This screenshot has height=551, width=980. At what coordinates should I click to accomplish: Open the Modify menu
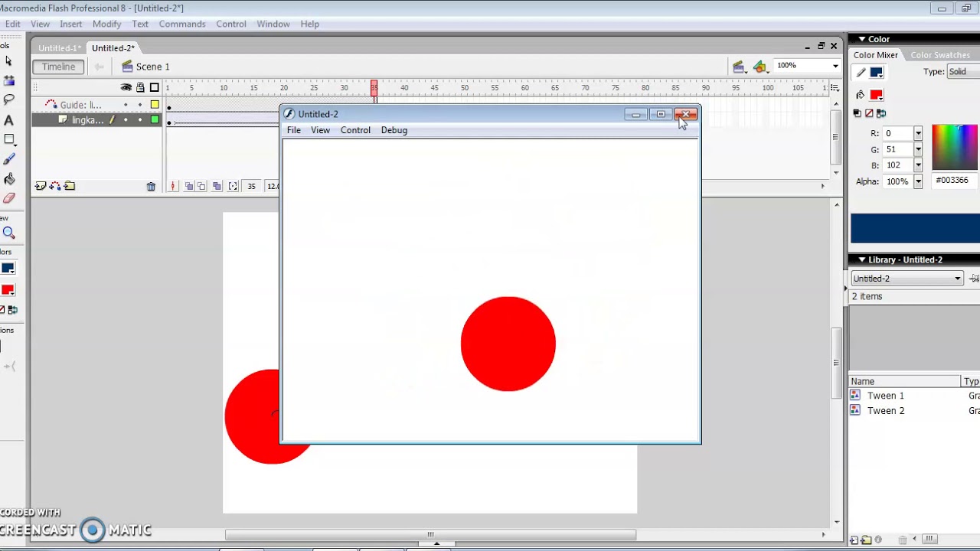coord(106,24)
